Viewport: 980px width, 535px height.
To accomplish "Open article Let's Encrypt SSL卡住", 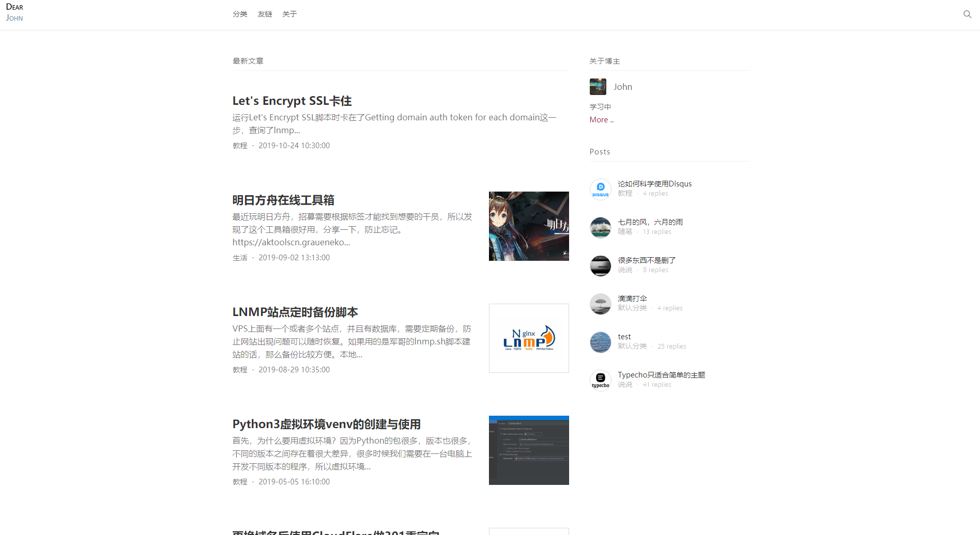I will (292, 101).
